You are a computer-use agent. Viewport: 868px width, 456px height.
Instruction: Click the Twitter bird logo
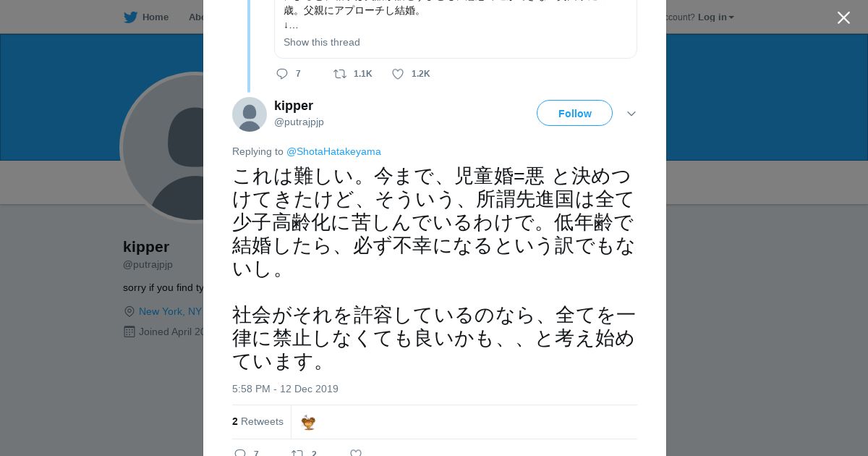point(130,17)
